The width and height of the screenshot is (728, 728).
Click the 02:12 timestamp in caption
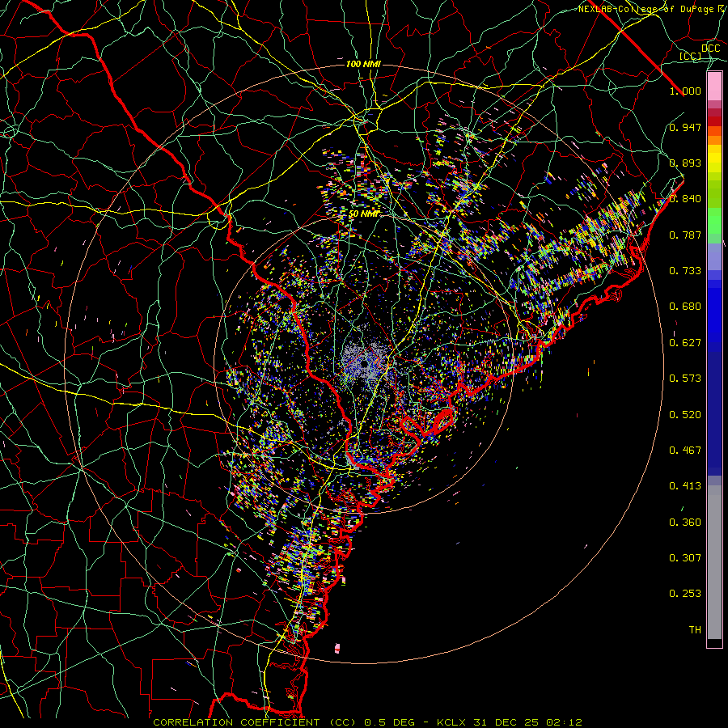[x=564, y=722]
